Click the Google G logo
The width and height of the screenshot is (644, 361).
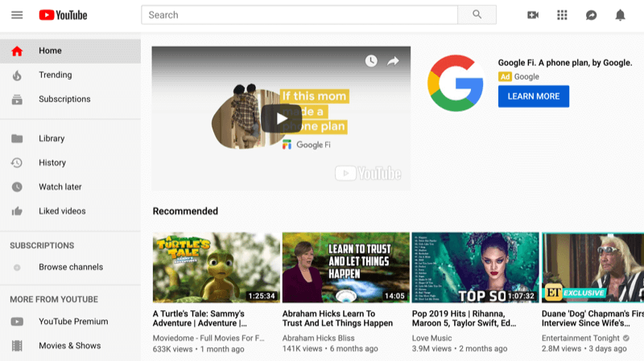(455, 84)
